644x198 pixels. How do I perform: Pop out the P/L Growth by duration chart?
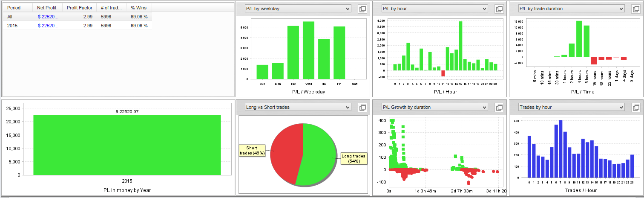[499, 108]
